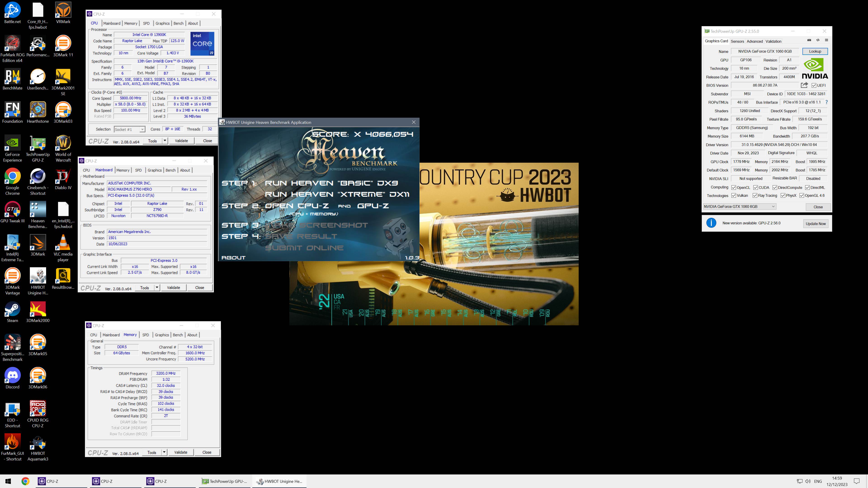Select Graphics tab in CPU-Z Mainboard window

pos(155,170)
